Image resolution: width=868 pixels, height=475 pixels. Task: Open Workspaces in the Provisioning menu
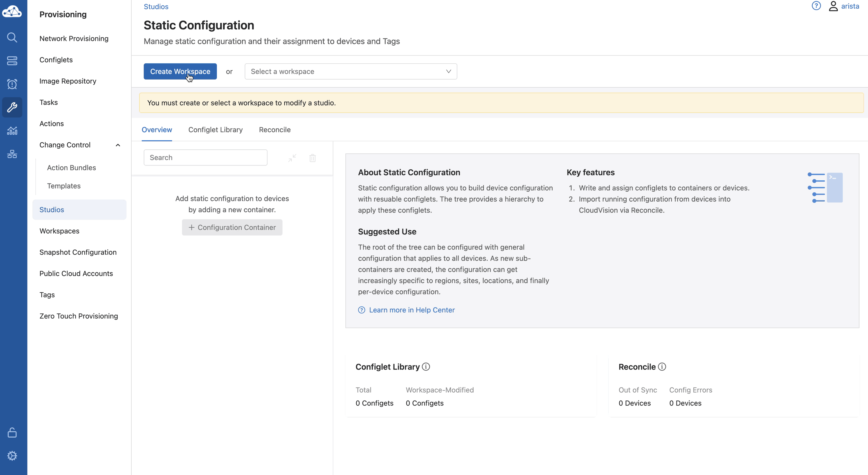(x=59, y=231)
